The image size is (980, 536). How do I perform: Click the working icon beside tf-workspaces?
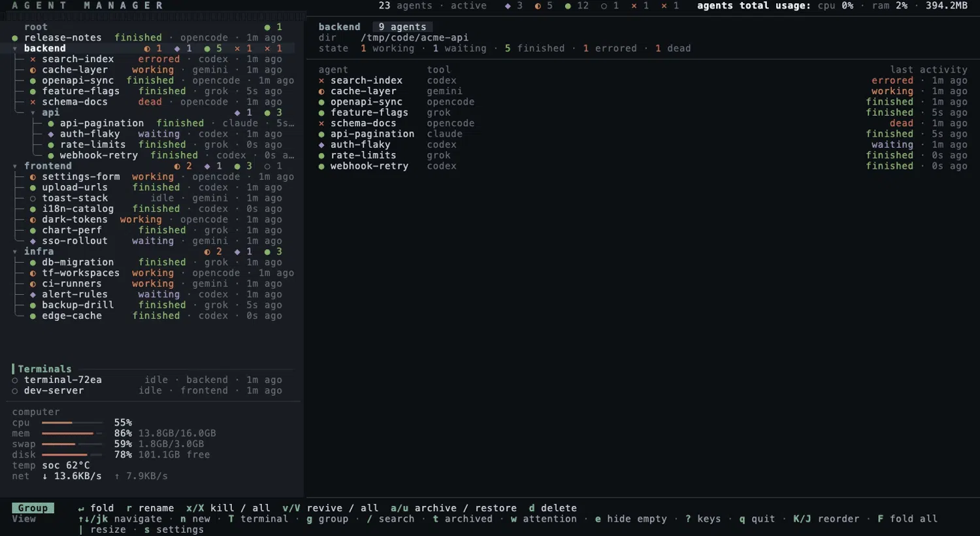(33, 273)
